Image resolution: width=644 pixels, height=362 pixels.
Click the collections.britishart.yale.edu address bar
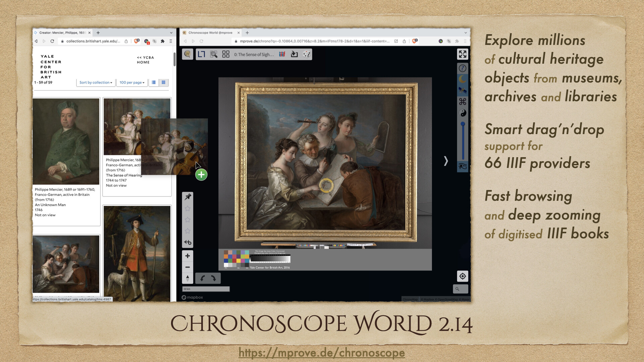pyautogui.click(x=92, y=41)
